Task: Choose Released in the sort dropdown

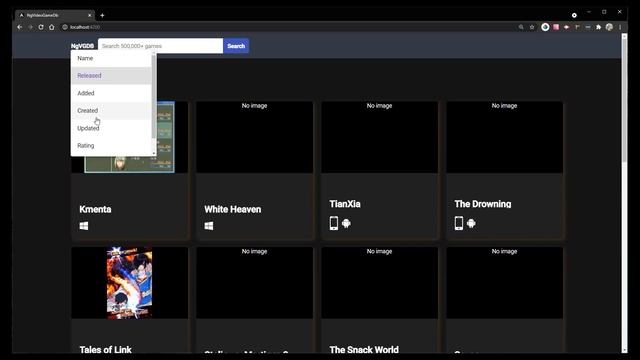Action: pyautogui.click(x=111, y=76)
